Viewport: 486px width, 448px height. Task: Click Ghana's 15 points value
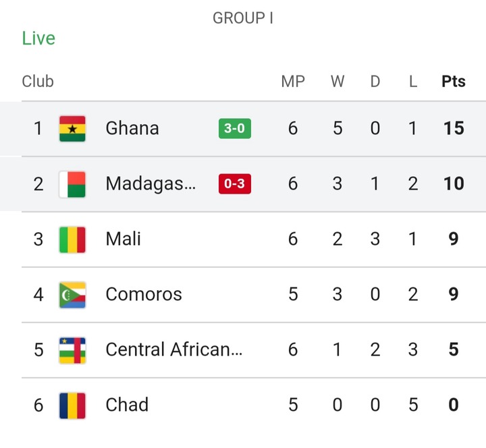click(x=454, y=128)
